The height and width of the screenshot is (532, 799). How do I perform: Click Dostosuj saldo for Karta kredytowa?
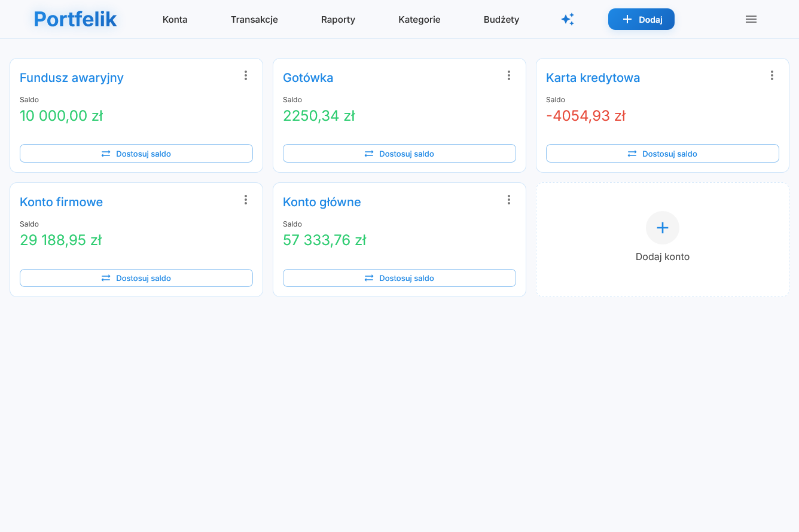tap(663, 154)
